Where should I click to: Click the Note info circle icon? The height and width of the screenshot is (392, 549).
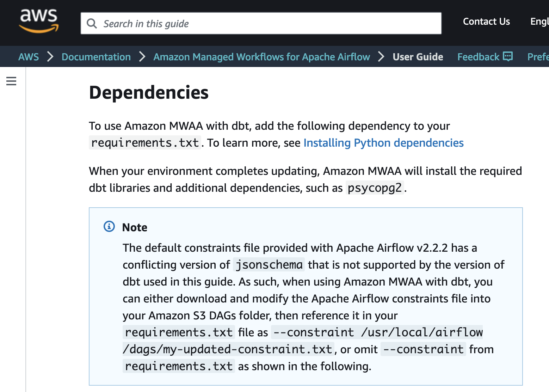tap(109, 226)
